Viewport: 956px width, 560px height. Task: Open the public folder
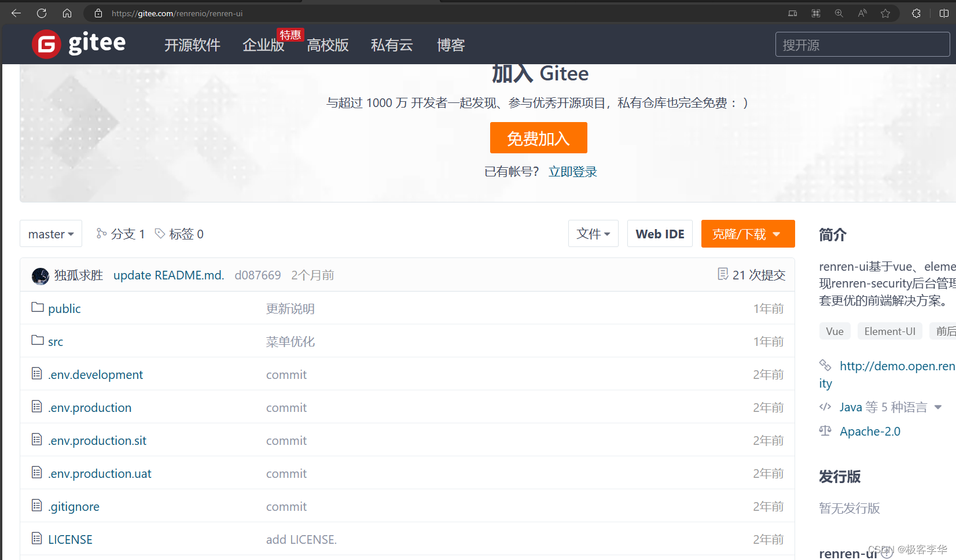pyautogui.click(x=64, y=308)
